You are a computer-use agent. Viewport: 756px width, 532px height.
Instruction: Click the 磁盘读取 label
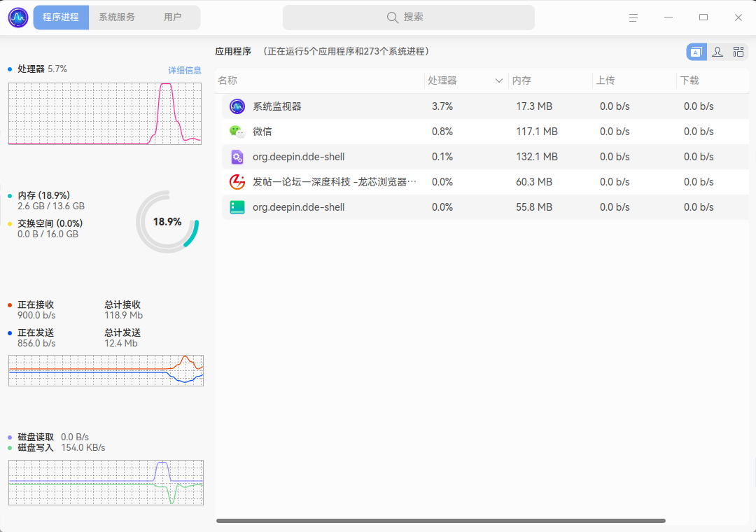pos(36,437)
